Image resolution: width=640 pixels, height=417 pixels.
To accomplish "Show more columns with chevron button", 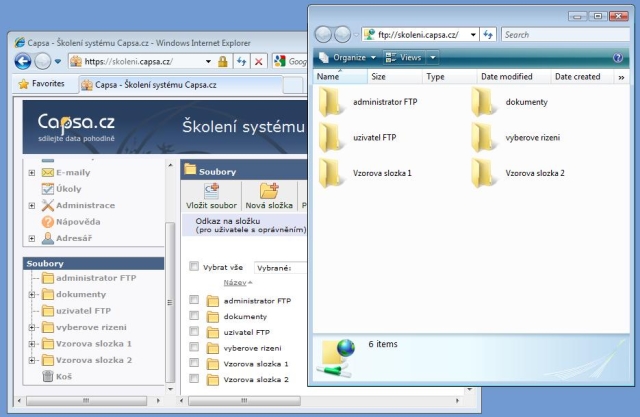I will point(621,77).
